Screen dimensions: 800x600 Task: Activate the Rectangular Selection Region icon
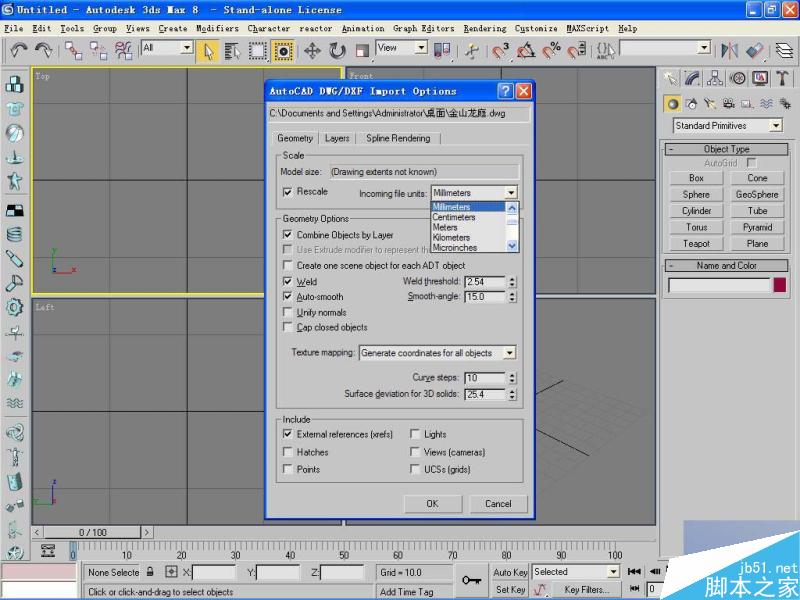[x=259, y=50]
